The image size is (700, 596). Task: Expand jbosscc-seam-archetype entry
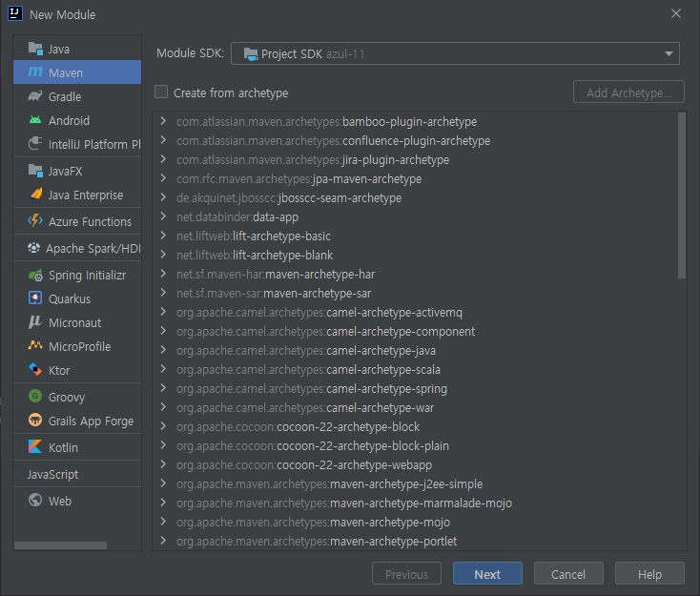163,197
